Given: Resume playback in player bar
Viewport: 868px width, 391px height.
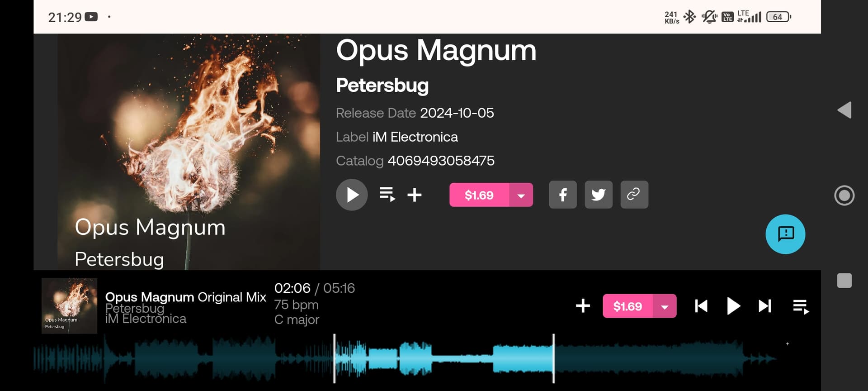Looking at the screenshot, I should (x=733, y=306).
